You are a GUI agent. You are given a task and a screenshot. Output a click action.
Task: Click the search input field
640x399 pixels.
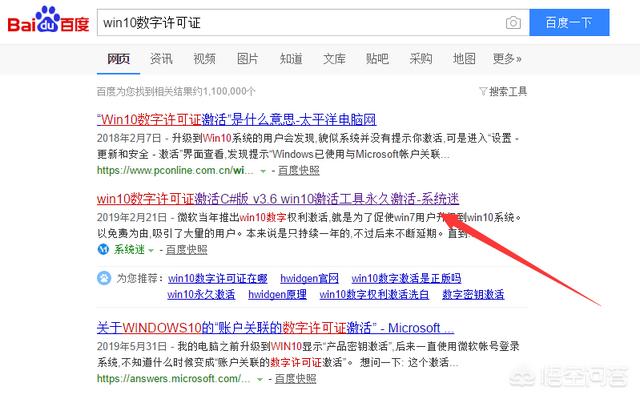pos(300,22)
